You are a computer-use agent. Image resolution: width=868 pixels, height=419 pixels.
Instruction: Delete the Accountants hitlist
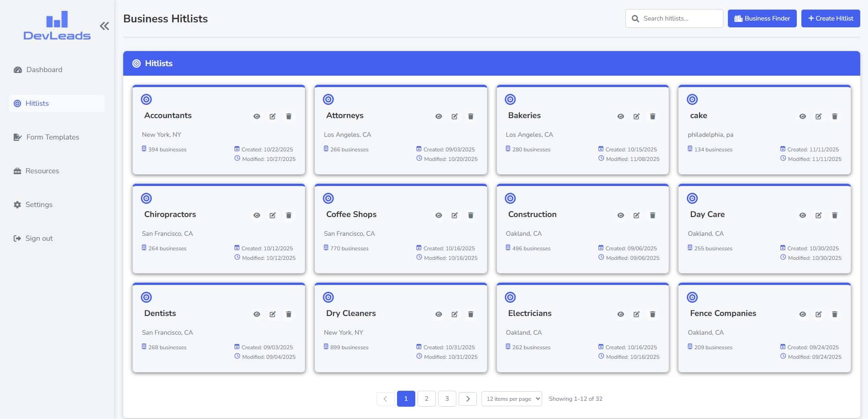click(x=288, y=117)
